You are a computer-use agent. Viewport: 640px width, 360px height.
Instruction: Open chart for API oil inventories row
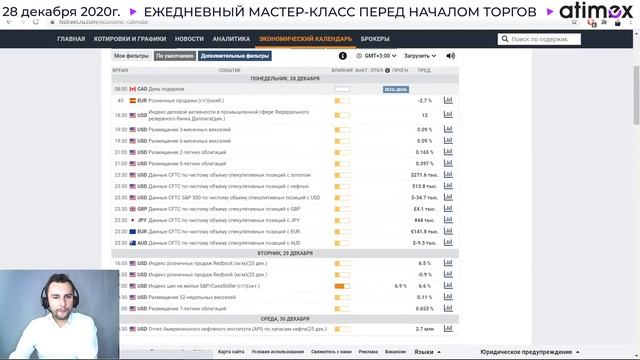click(x=448, y=329)
